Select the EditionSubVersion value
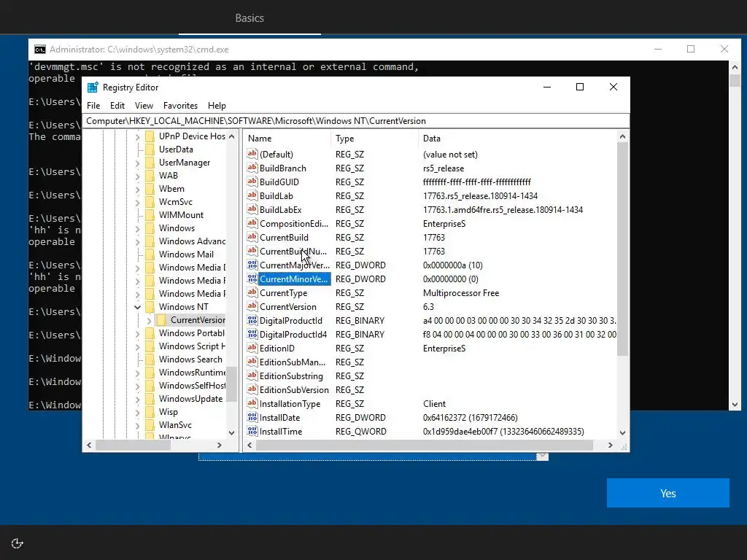Screen dimensions: 747x560 (x=294, y=389)
